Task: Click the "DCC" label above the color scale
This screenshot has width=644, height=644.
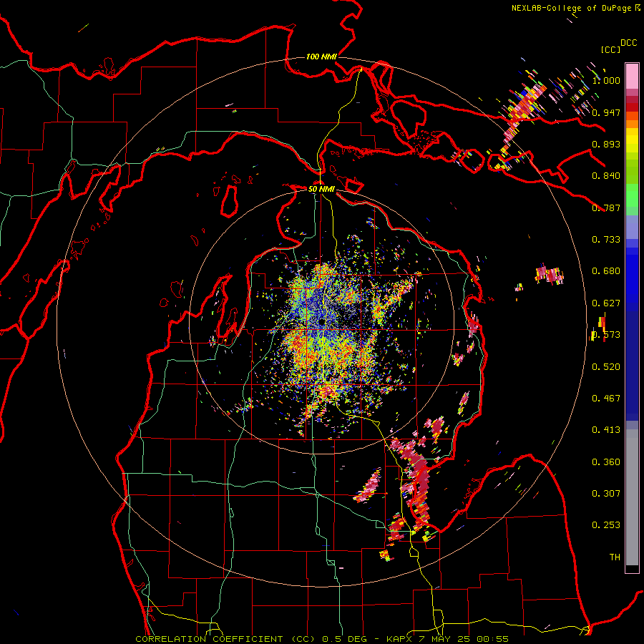Action: (628, 43)
